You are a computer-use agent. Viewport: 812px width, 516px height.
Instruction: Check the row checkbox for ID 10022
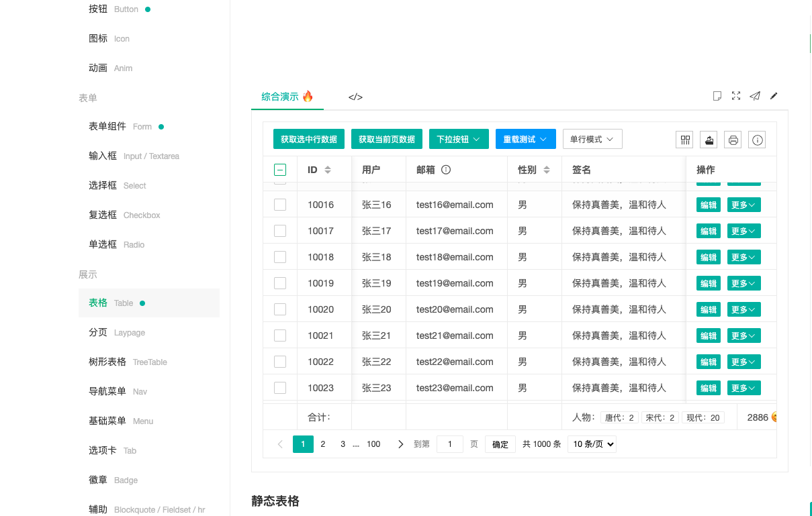point(280,362)
